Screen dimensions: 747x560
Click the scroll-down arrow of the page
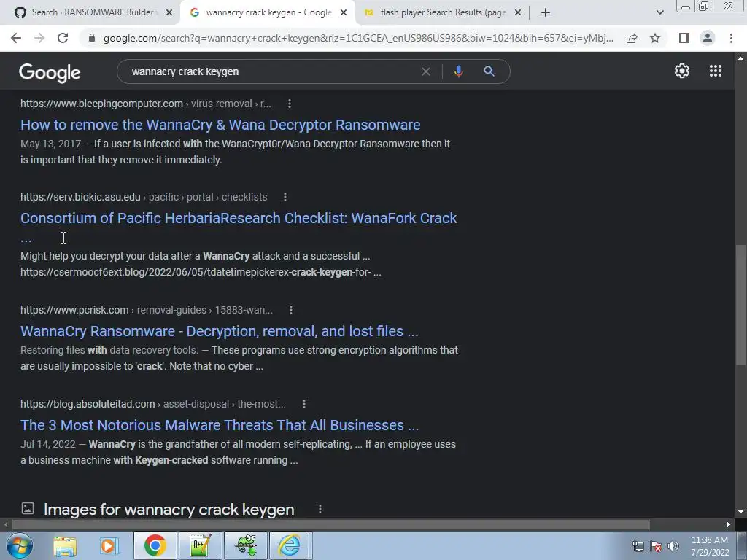pos(740,512)
